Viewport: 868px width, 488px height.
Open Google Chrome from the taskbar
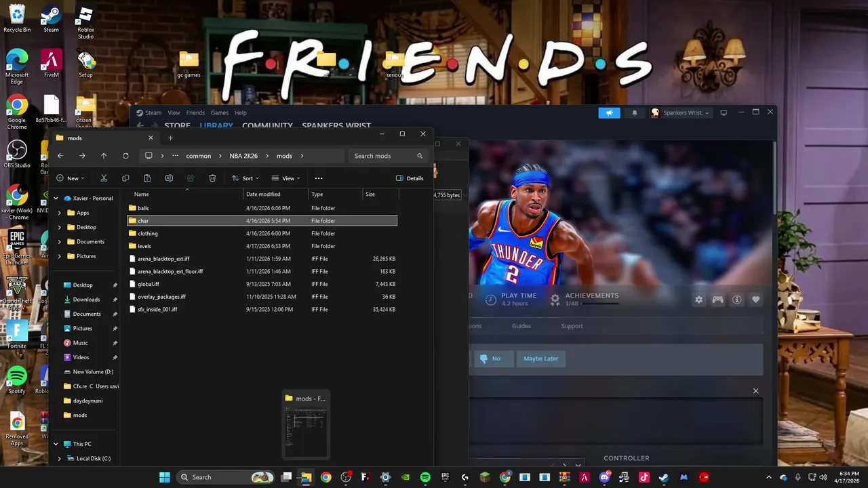point(326,477)
